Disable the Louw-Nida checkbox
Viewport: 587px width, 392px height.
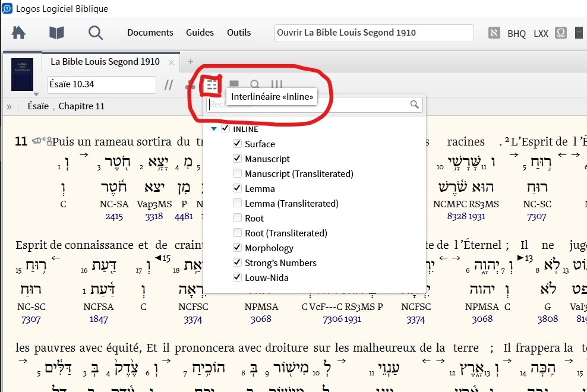coord(237,277)
